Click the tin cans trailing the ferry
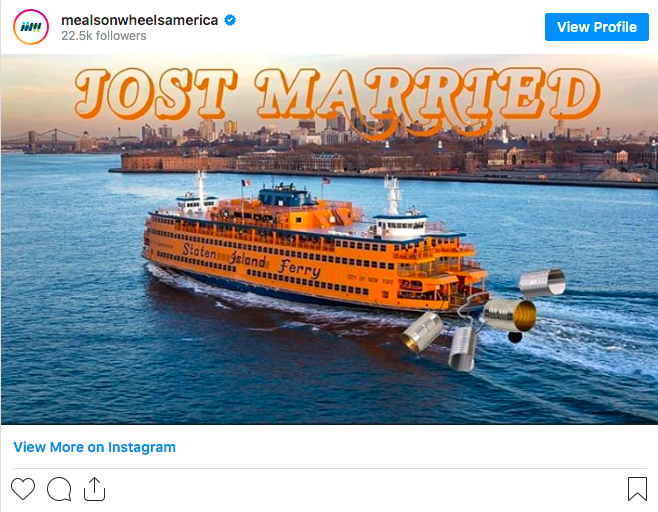The image size is (658, 512). (483, 321)
